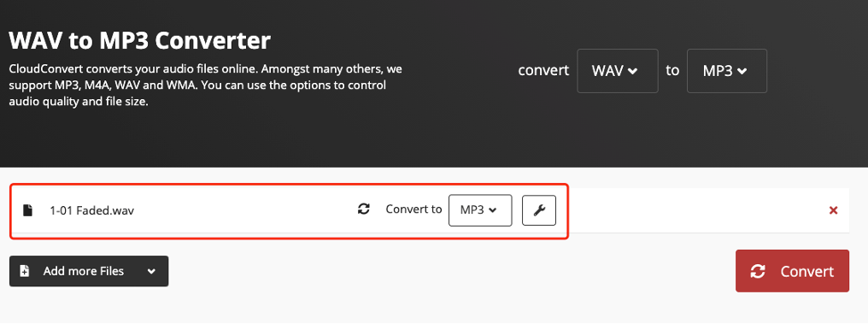This screenshot has height=324, width=868.
Task: Remove 1-01 Faded.wav with the red X
Action: 833,210
